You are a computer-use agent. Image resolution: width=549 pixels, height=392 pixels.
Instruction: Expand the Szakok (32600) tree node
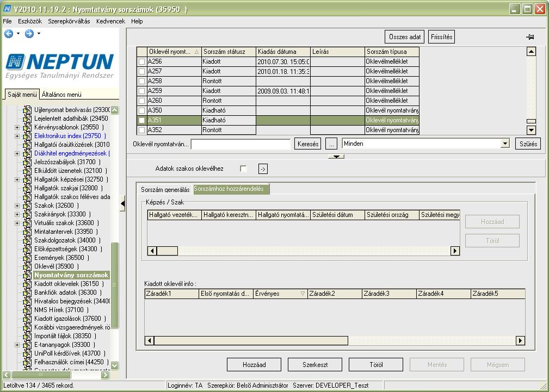point(17,206)
